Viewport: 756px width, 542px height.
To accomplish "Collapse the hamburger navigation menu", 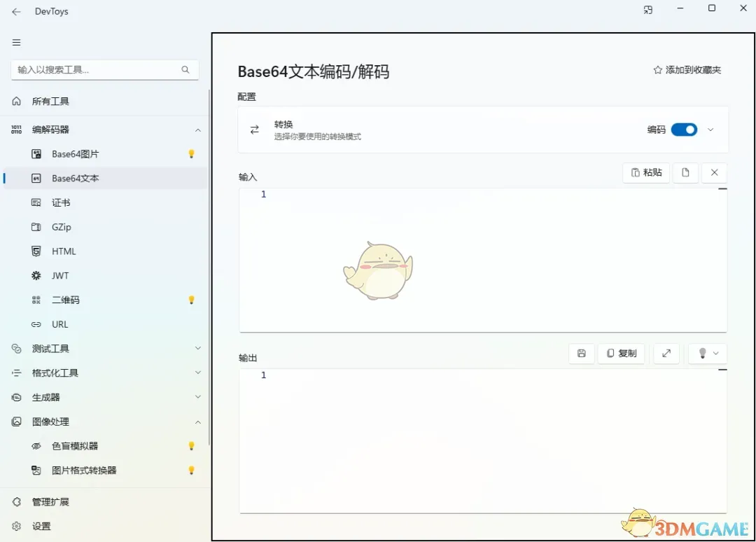I will point(16,42).
